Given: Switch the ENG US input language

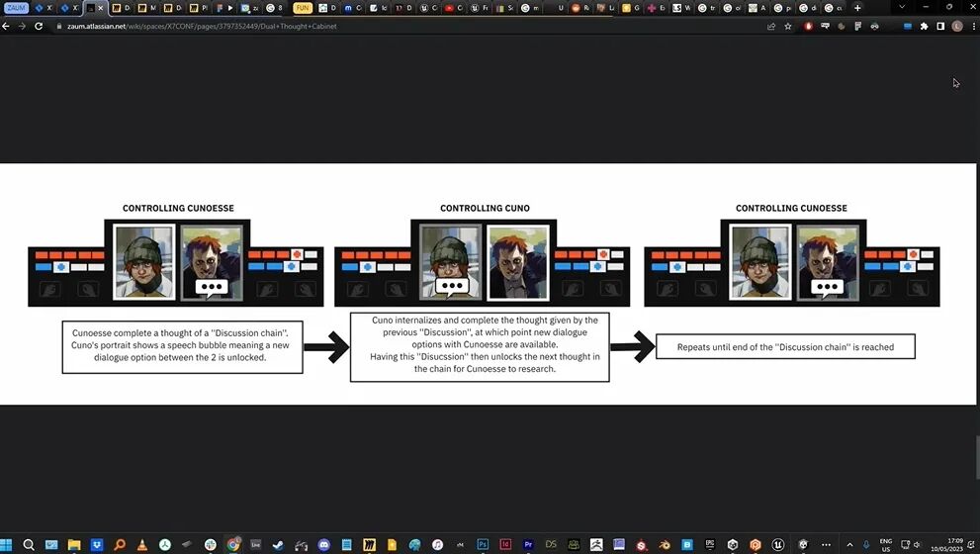Looking at the screenshot, I should tap(886, 545).
